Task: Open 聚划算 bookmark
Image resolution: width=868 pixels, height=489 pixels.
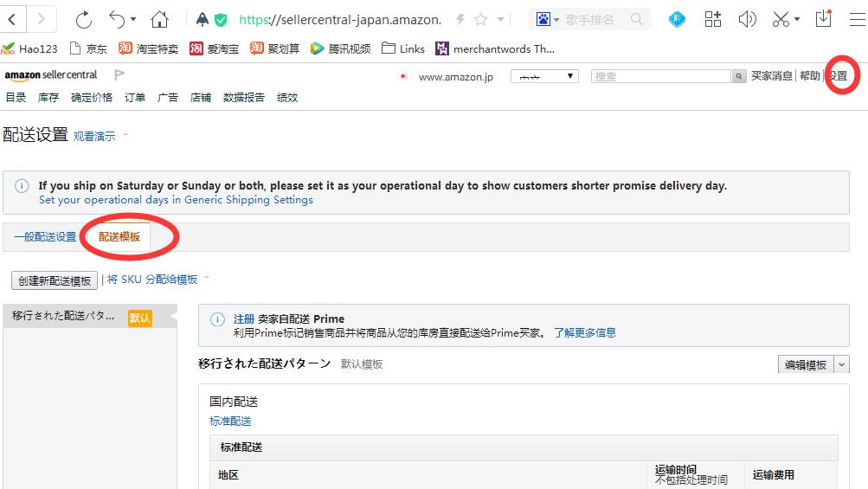Action: (274, 48)
